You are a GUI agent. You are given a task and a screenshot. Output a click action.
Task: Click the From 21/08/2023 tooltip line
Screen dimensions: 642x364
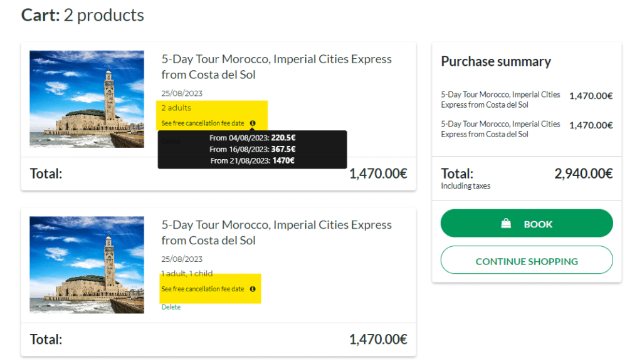(x=252, y=160)
